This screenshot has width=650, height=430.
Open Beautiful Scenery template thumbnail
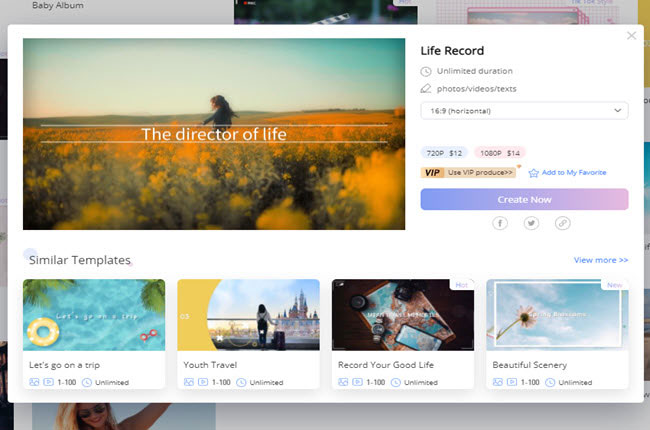[557, 315]
